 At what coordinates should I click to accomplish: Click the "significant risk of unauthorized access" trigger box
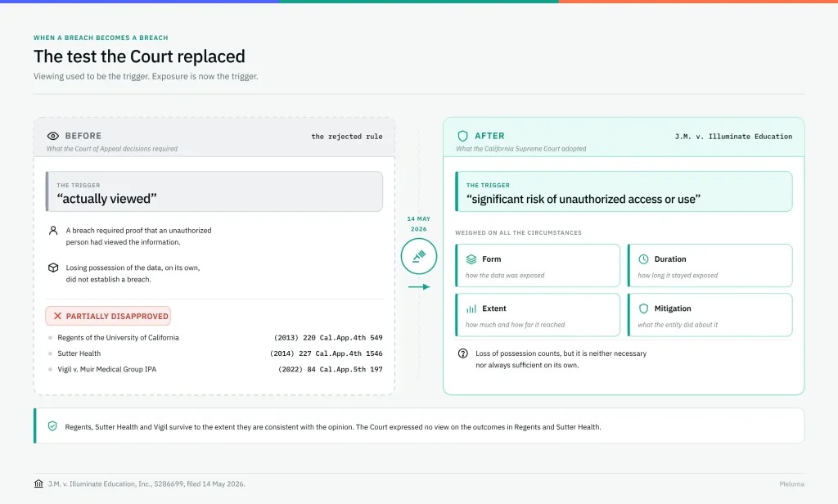pyautogui.click(x=624, y=191)
